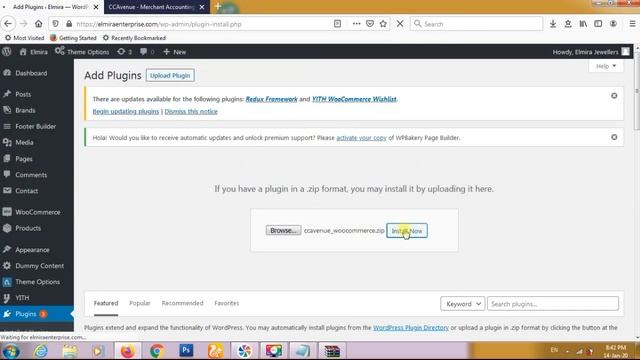This screenshot has height=360, width=640.
Task: Open Most Visited bookmarks folder
Action: [24, 38]
